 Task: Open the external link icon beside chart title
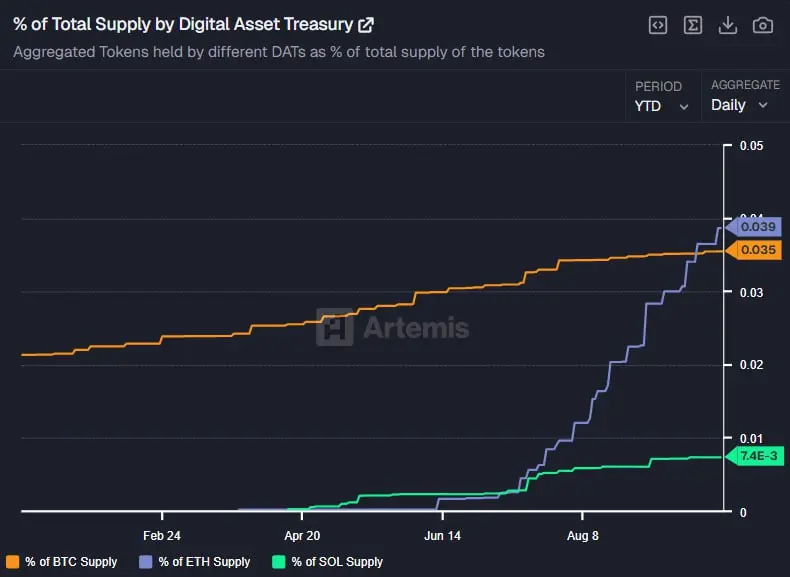[x=366, y=25]
